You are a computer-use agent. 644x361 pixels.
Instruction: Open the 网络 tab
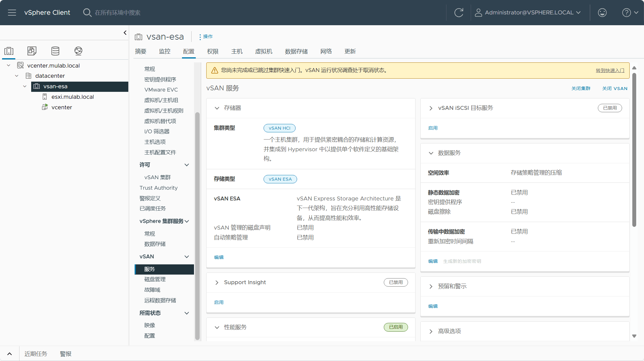pos(326,51)
